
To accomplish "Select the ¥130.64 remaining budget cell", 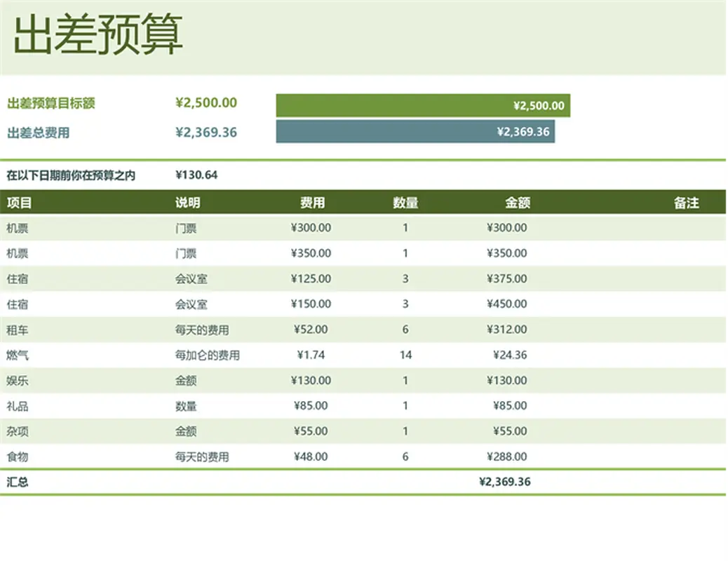I will (x=196, y=175).
